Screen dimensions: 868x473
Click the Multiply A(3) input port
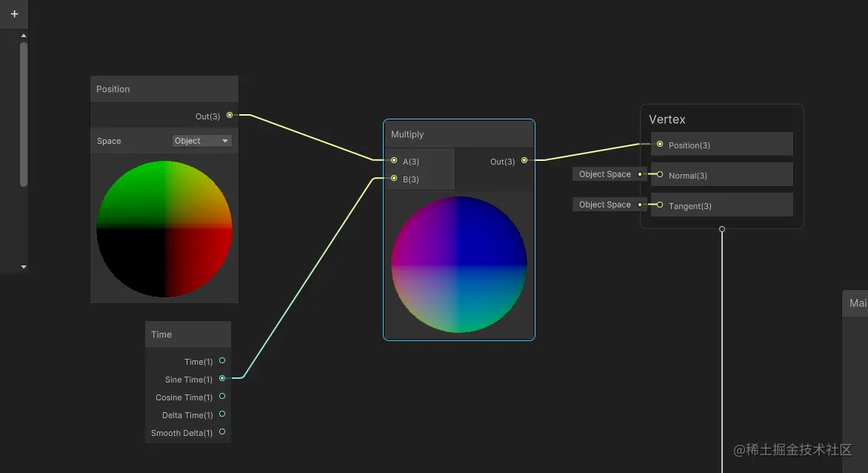point(394,161)
